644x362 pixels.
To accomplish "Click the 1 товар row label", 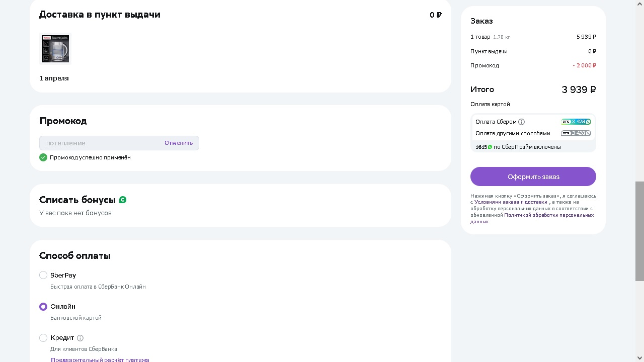I will [480, 37].
